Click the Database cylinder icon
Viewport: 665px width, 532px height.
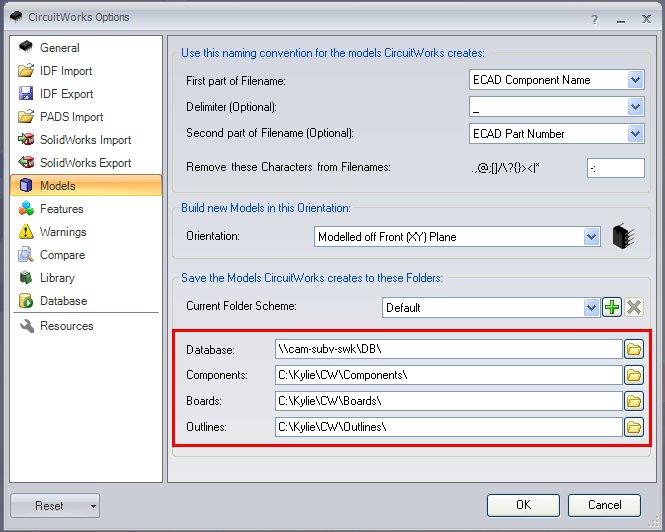(x=26, y=300)
